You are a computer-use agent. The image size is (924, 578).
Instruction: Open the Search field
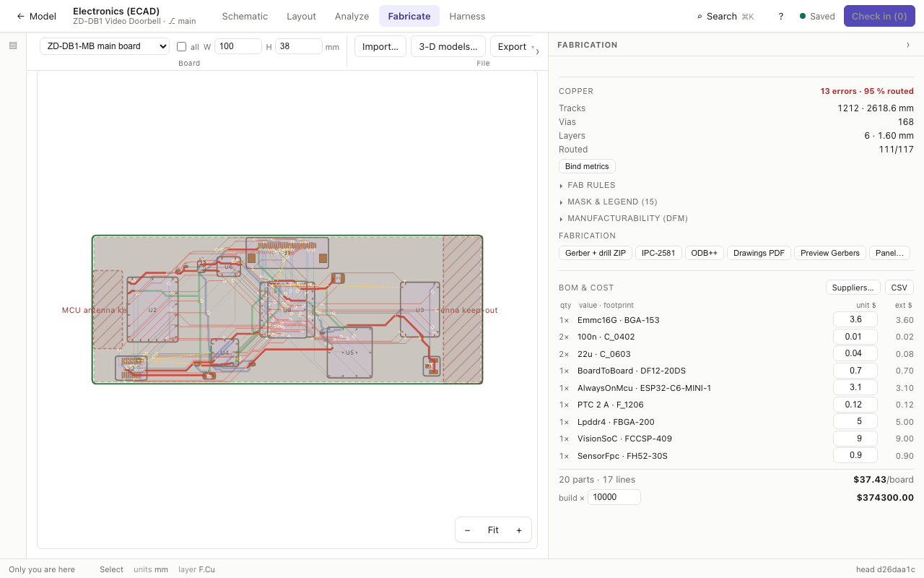[x=725, y=16]
